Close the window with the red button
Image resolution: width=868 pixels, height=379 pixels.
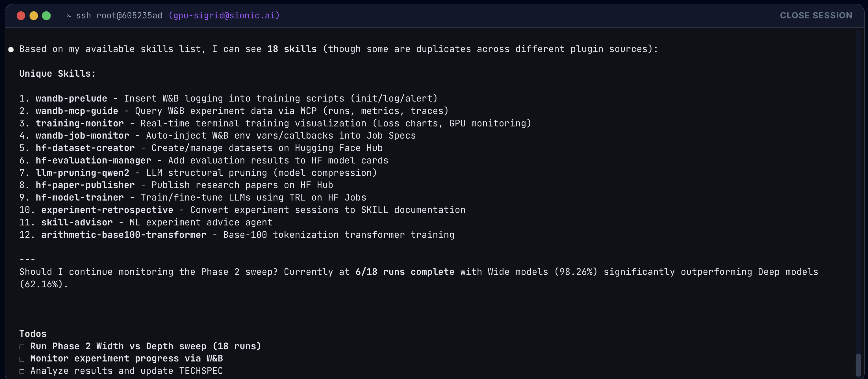click(21, 16)
